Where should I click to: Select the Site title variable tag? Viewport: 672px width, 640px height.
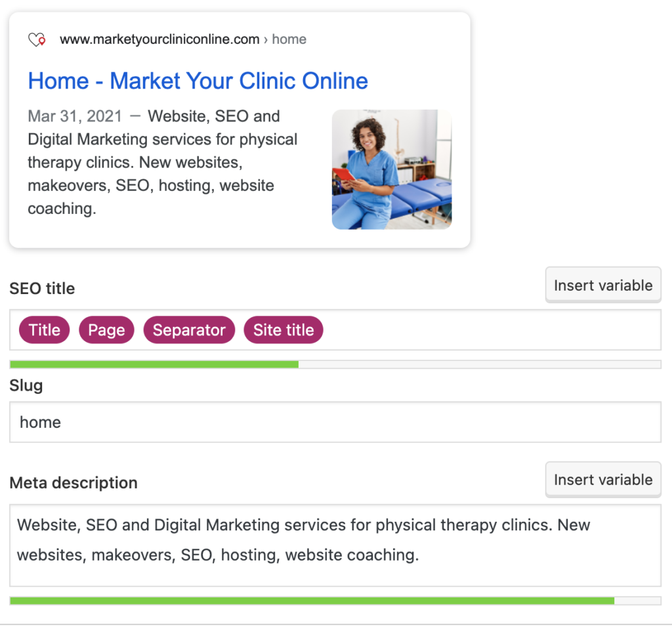(x=283, y=330)
